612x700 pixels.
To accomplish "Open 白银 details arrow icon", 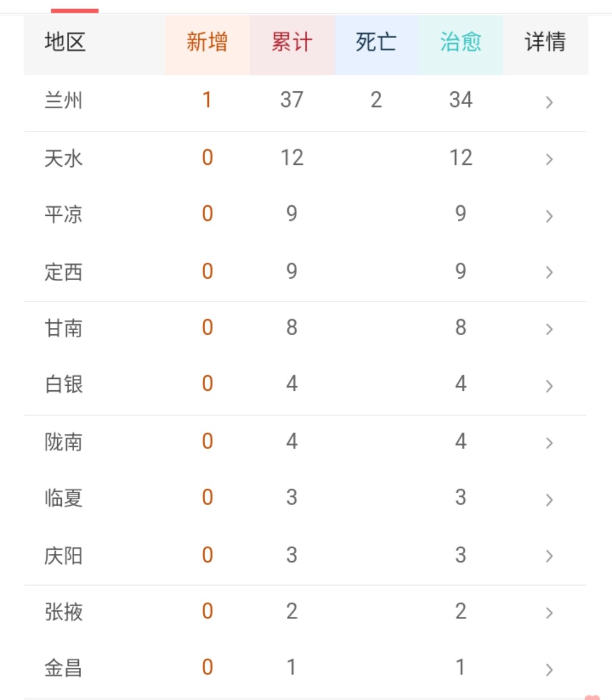I will [x=549, y=386].
